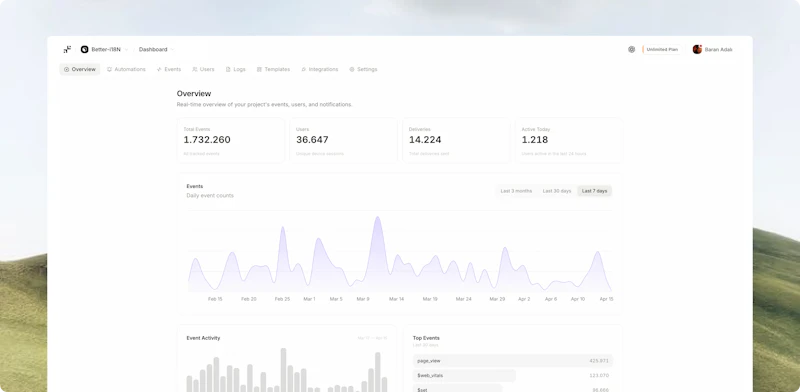Click the Integrations tab plug icon

pos(304,69)
